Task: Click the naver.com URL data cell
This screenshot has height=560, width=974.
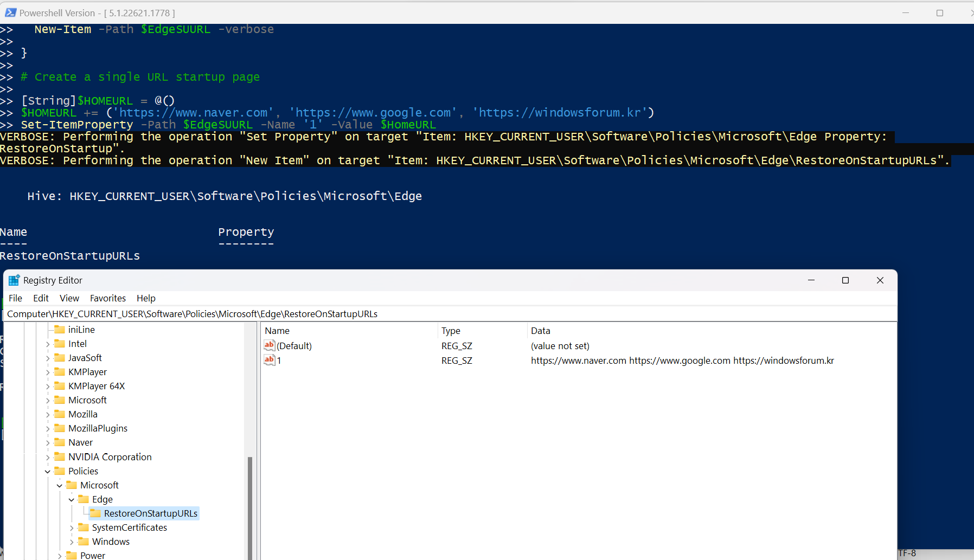Action: click(682, 361)
